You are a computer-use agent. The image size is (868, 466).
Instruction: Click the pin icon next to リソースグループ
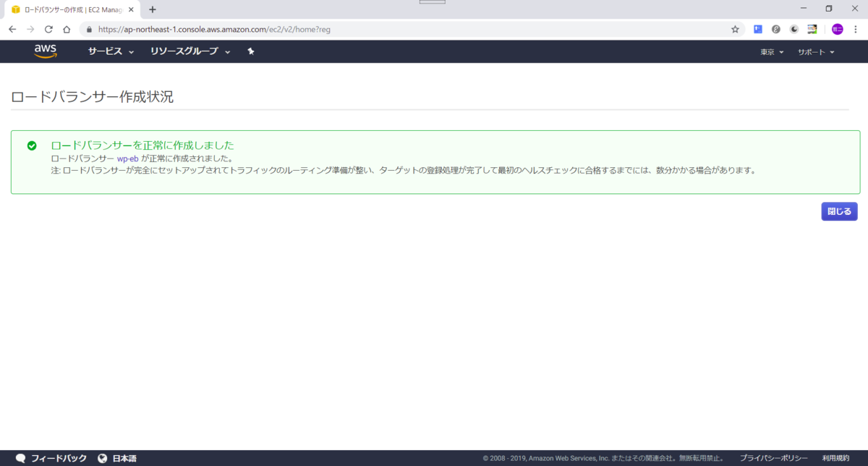(x=250, y=51)
